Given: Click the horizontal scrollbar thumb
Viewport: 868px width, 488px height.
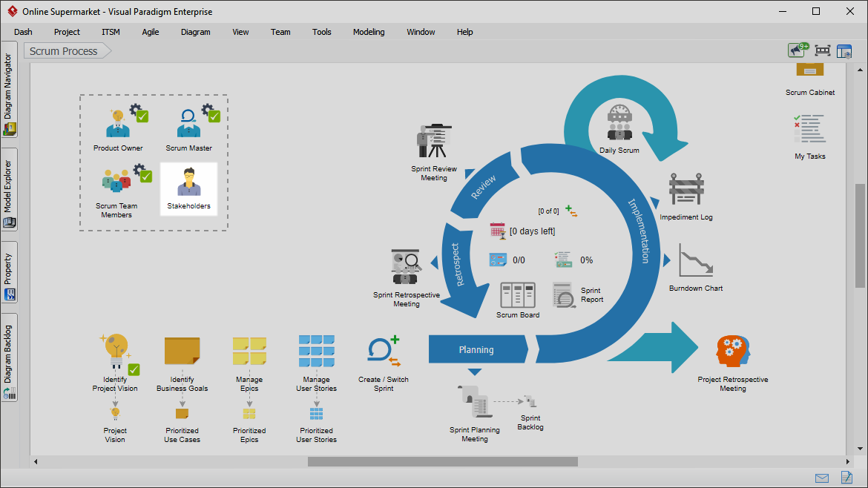Looking at the screenshot, I should click(x=442, y=461).
